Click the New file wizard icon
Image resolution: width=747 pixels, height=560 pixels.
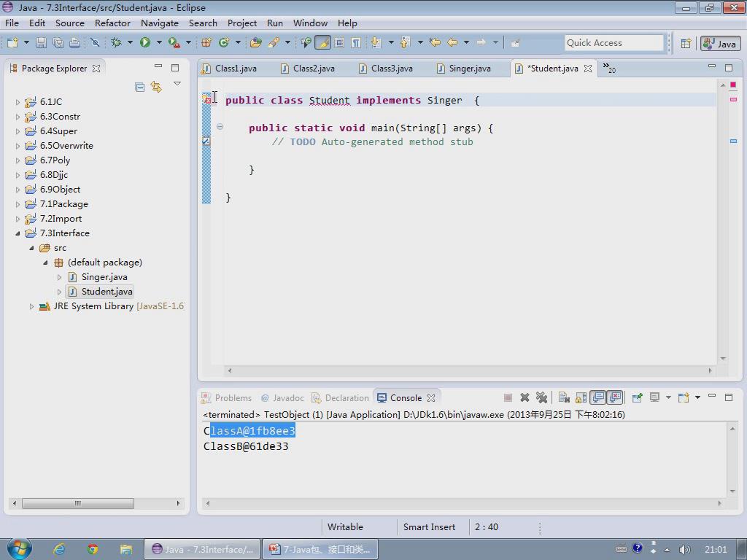click(13, 43)
